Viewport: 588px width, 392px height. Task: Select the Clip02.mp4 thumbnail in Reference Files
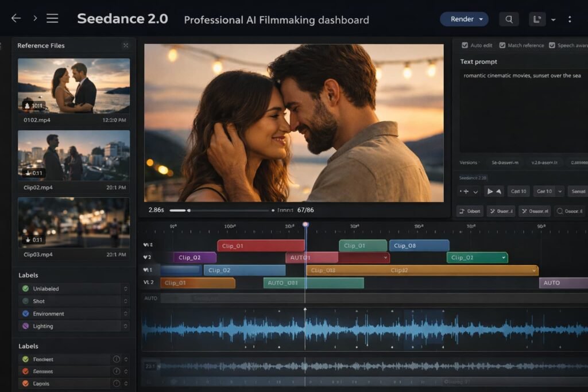73,155
